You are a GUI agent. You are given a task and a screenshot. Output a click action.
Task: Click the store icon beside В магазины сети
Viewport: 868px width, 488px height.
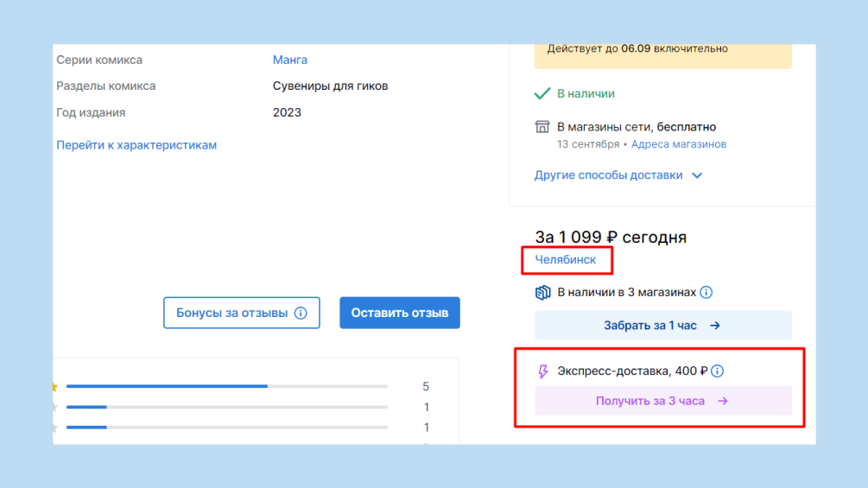[x=542, y=127]
